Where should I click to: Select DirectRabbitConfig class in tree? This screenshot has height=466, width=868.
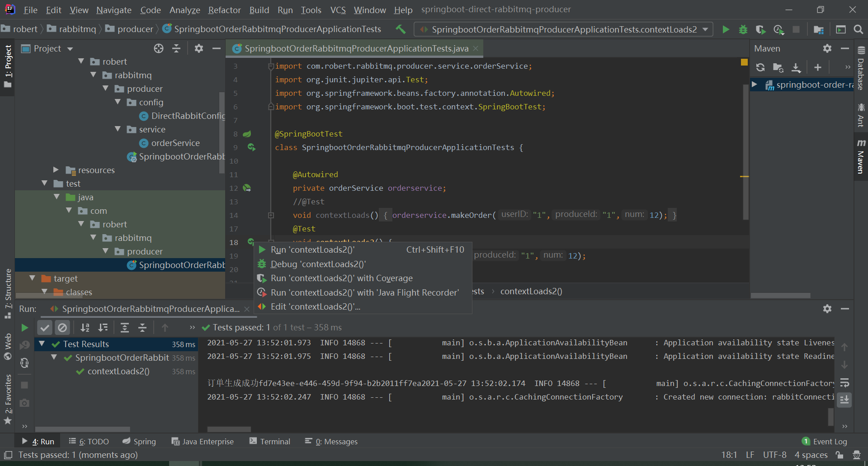coord(183,116)
